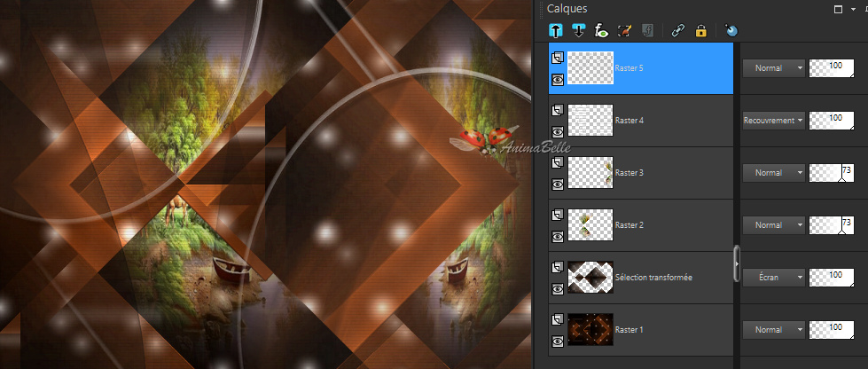Toggle layer effects visibility icon with eye
The height and width of the screenshot is (369, 868).
tap(601, 30)
